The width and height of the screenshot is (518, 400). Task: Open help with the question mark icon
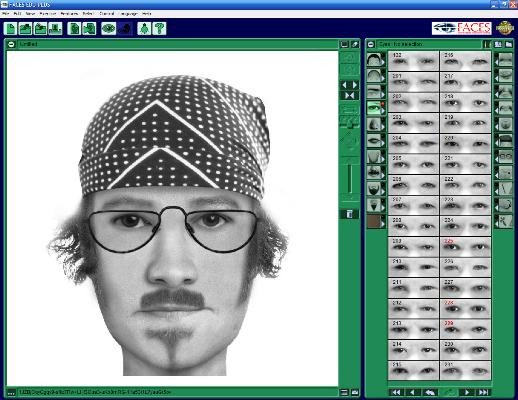click(159, 29)
